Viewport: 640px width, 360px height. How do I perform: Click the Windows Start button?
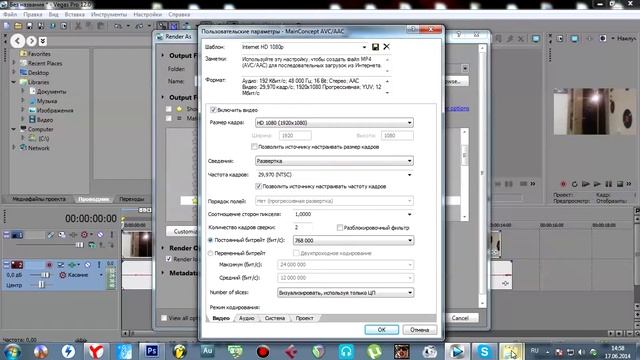coord(12,351)
